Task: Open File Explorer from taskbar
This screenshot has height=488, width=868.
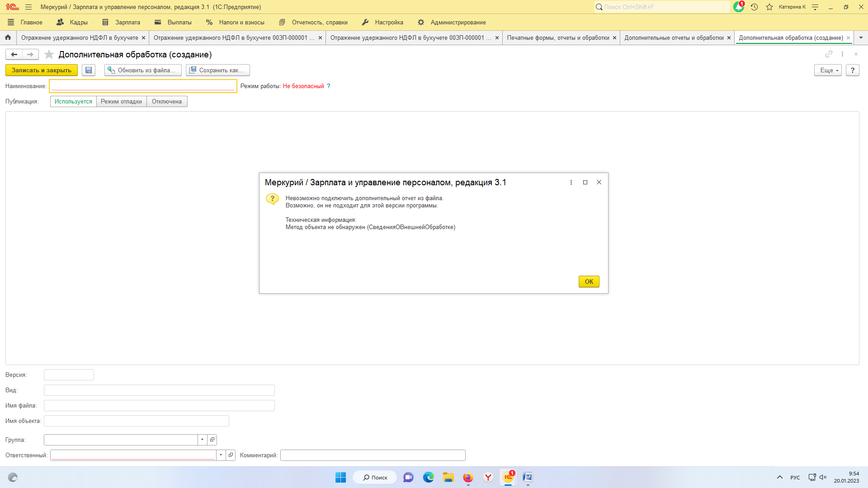Action: click(x=448, y=477)
